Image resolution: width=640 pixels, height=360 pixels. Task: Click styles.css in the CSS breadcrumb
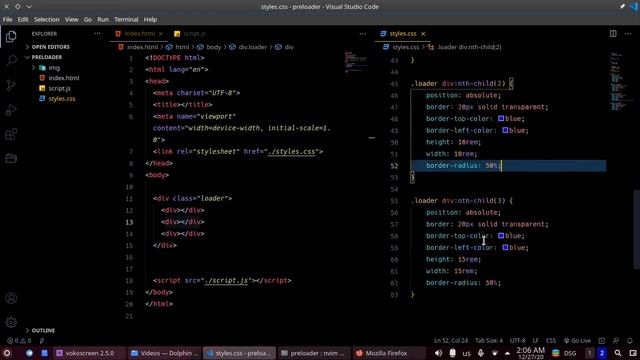406,47
